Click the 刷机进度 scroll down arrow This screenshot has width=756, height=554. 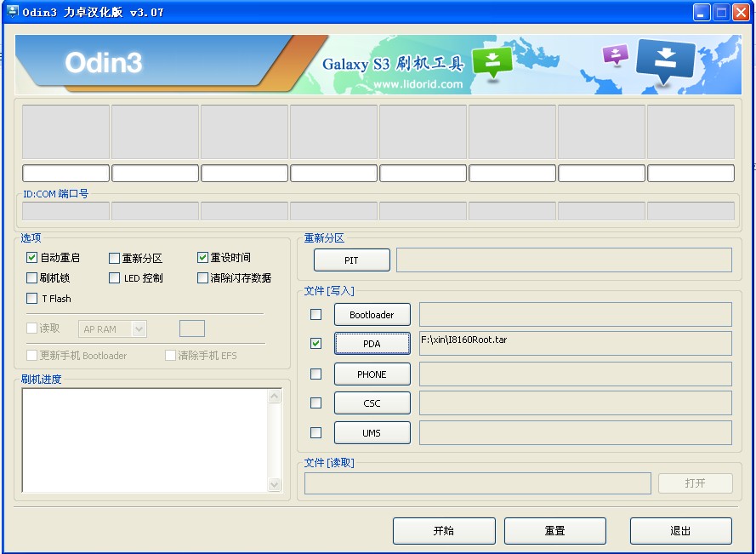point(275,484)
